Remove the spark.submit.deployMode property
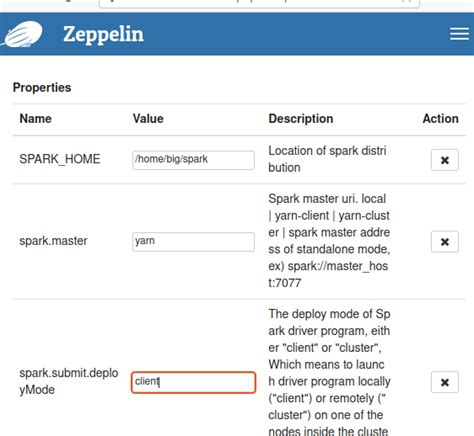 pyautogui.click(x=445, y=382)
